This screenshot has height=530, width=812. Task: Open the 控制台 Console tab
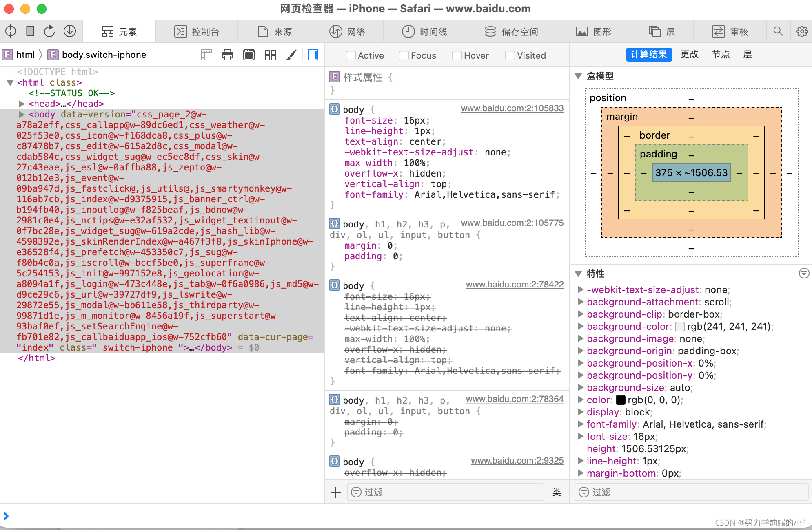pos(197,31)
